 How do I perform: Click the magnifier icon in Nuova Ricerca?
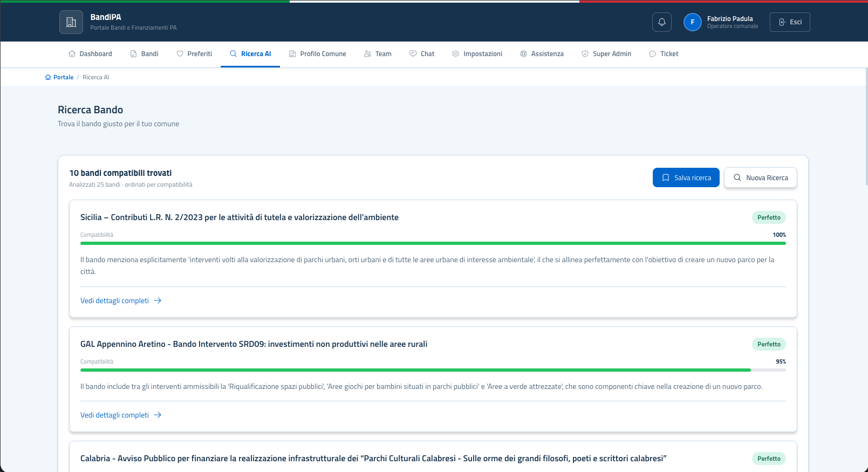pos(737,177)
